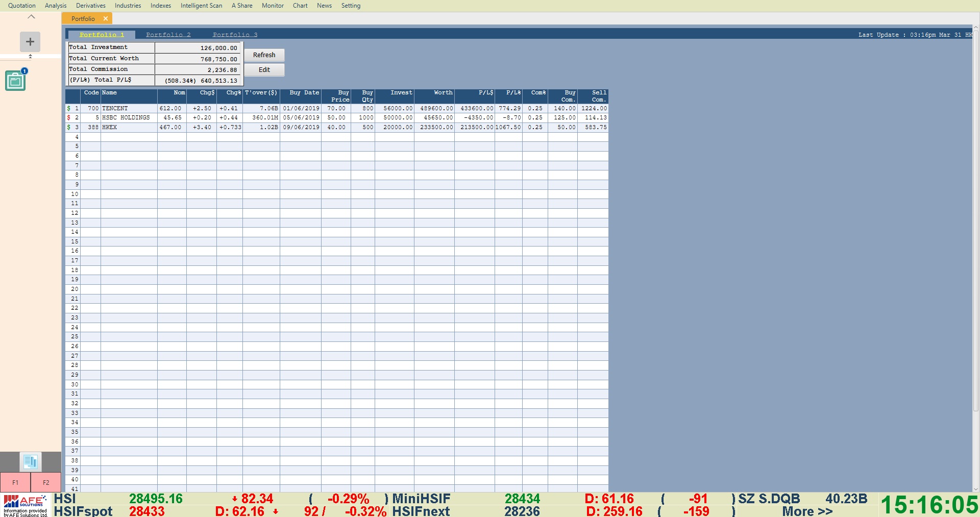
Task: Click the MiniHSIF label in ticker
Action: [x=422, y=499]
